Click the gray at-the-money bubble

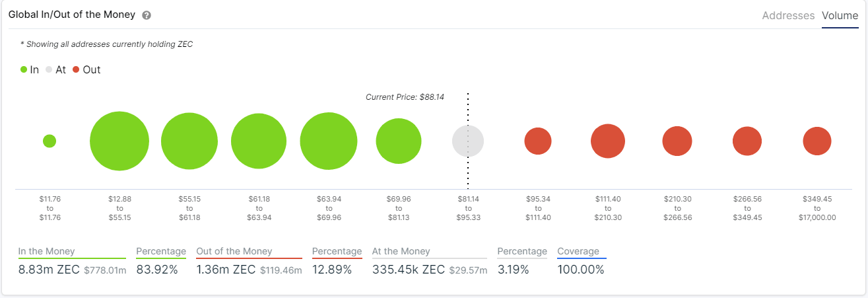pos(468,141)
